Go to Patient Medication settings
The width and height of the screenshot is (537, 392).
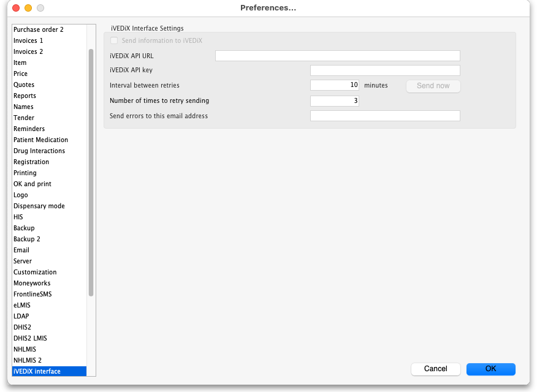pyautogui.click(x=40, y=140)
